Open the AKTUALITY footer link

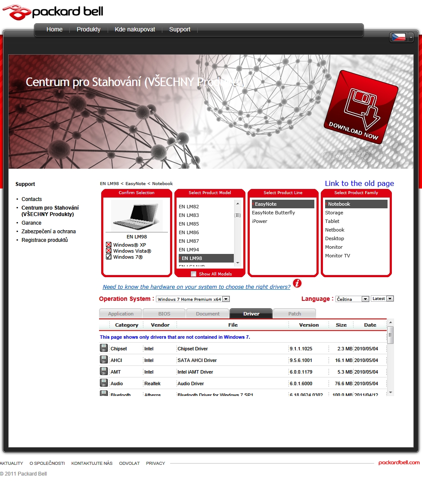pyautogui.click(x=12, y=463)
